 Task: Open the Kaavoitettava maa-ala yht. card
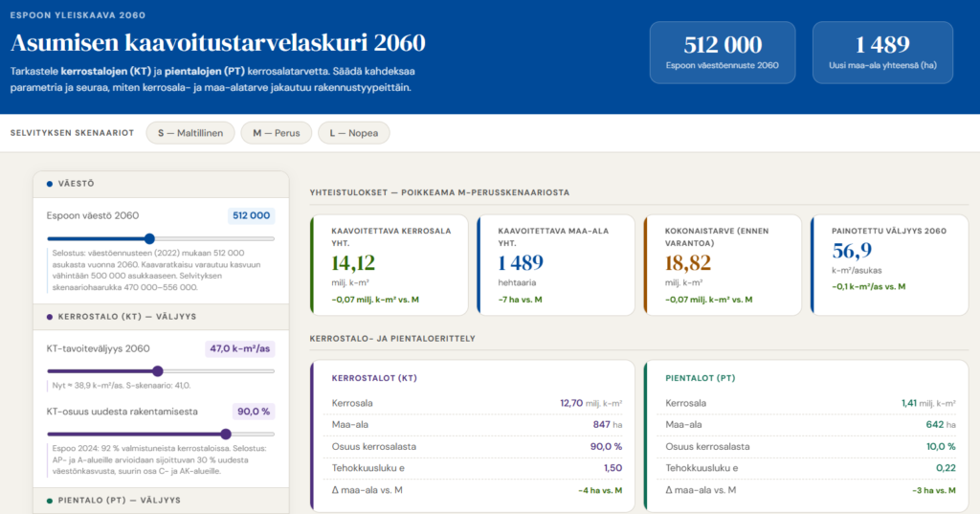tap(556, 265)
